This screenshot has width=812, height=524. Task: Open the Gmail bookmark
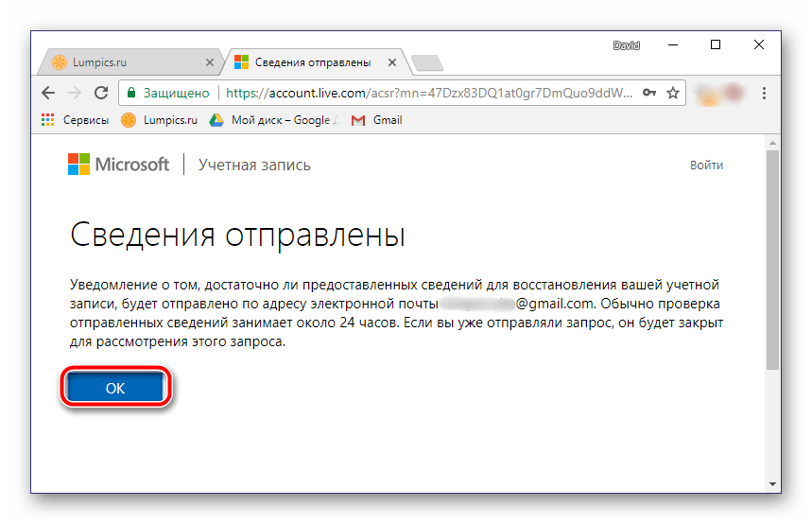[376, 120]
